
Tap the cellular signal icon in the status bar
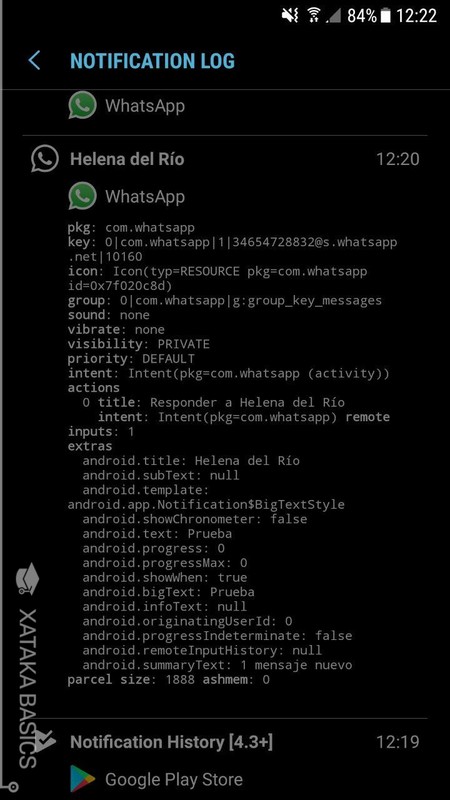pyautogui.click(x=333, y=16)
